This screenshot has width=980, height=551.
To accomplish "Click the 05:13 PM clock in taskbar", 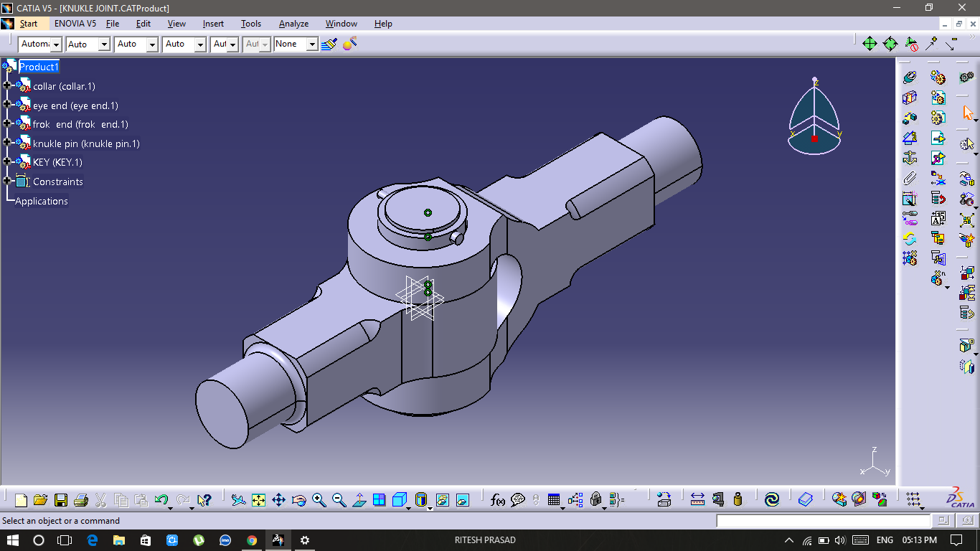I will click(920, 540).
